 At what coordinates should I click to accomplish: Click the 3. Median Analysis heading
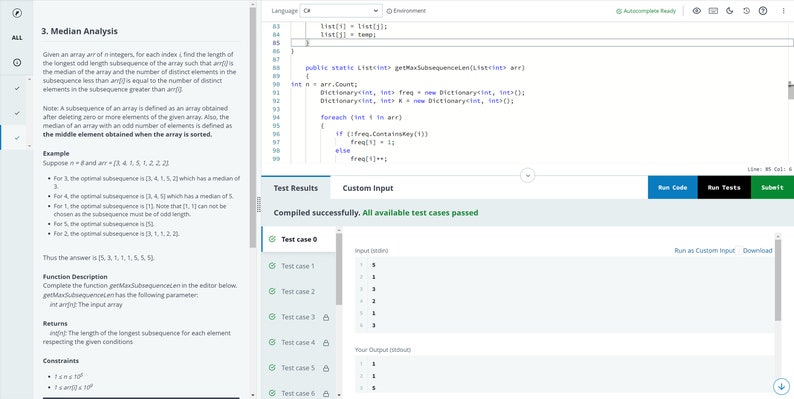point(79,31)
